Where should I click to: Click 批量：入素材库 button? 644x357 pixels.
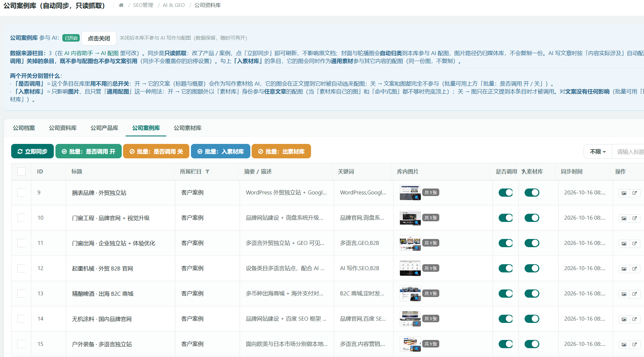point(220,151)
